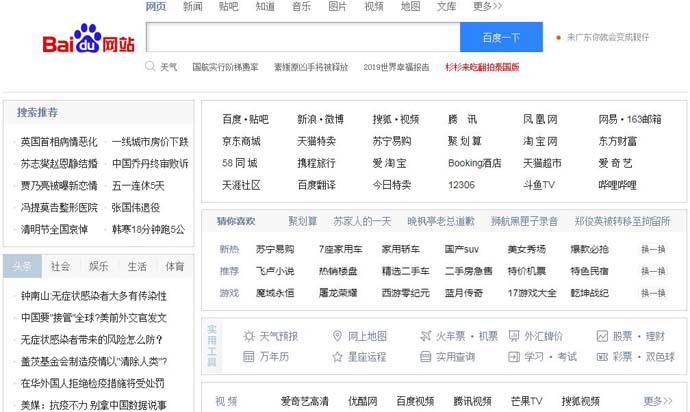
Task: Click the chart icon for 股票
Action: pos(602,336)
